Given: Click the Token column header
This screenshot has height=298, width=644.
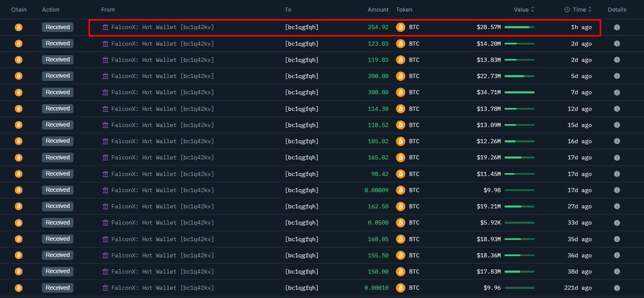Looking at the screenshot, I should 404,10.
